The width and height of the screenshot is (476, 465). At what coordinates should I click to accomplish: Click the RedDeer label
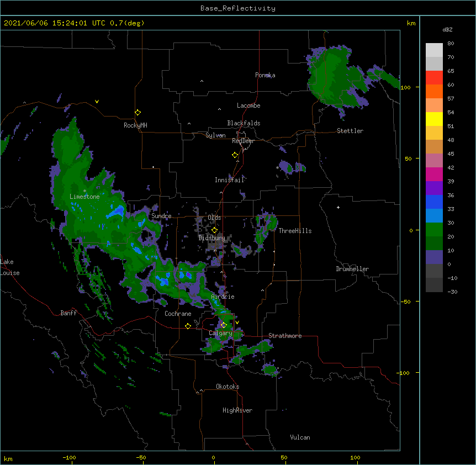coord(243,141)
